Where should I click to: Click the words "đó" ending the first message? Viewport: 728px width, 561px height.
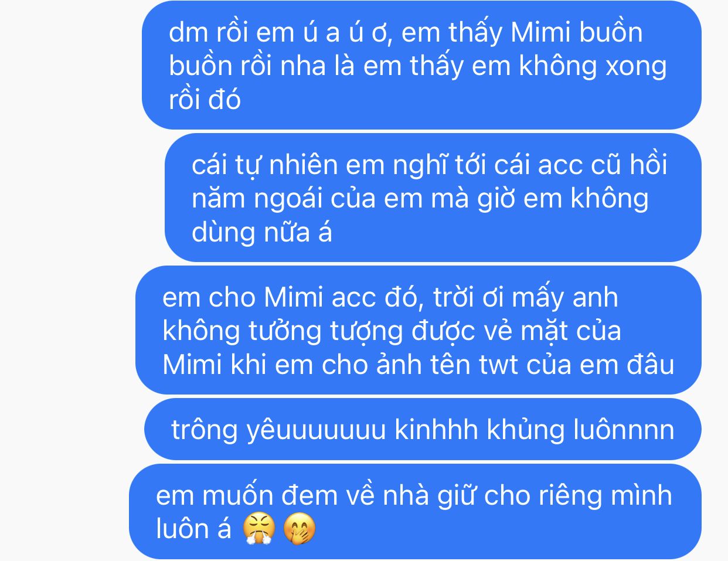click(x=224, y=99)
